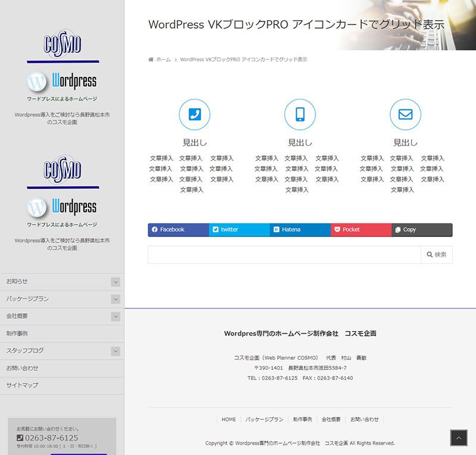
Task: Open 制作事例 in sidebar menu
Action: point(17,334)
